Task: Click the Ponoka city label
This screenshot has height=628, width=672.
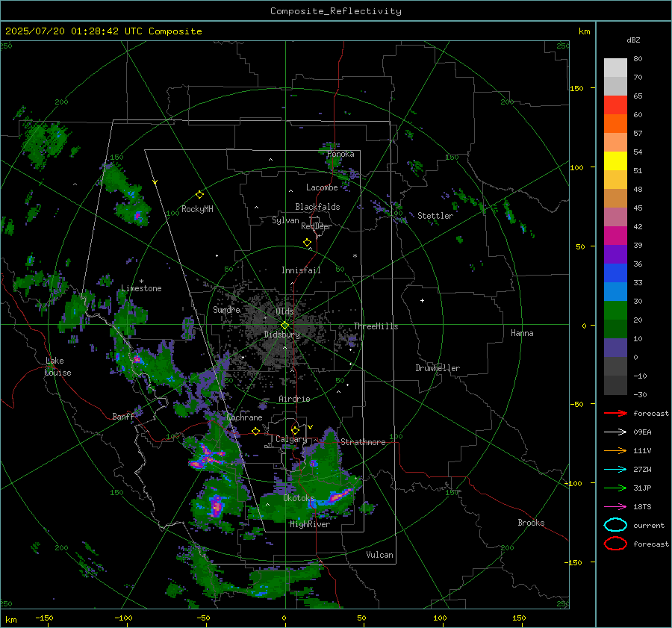Action: coord(340,155)
